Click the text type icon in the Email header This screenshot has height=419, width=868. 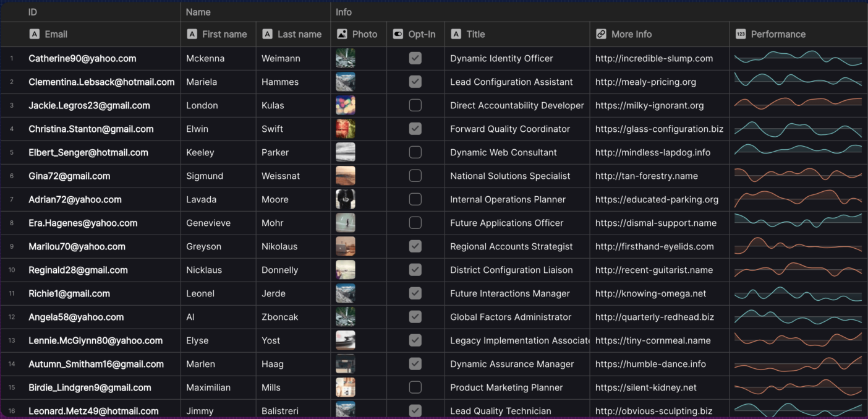point(34,34)
